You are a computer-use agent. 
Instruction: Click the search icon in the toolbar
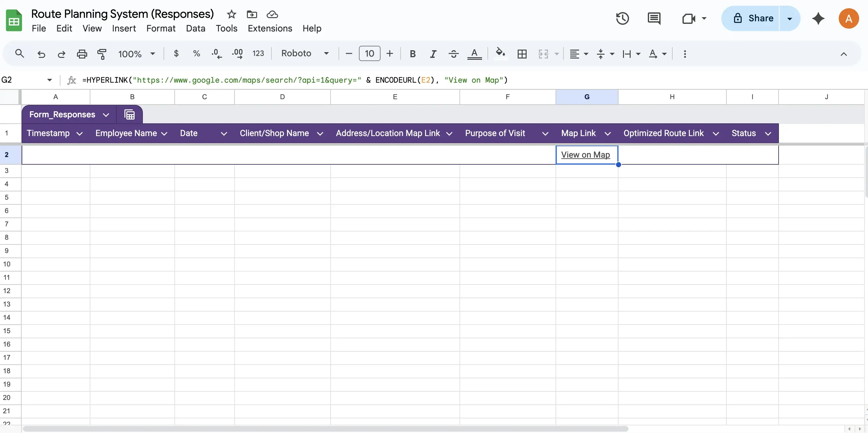[x=19, y=53]
